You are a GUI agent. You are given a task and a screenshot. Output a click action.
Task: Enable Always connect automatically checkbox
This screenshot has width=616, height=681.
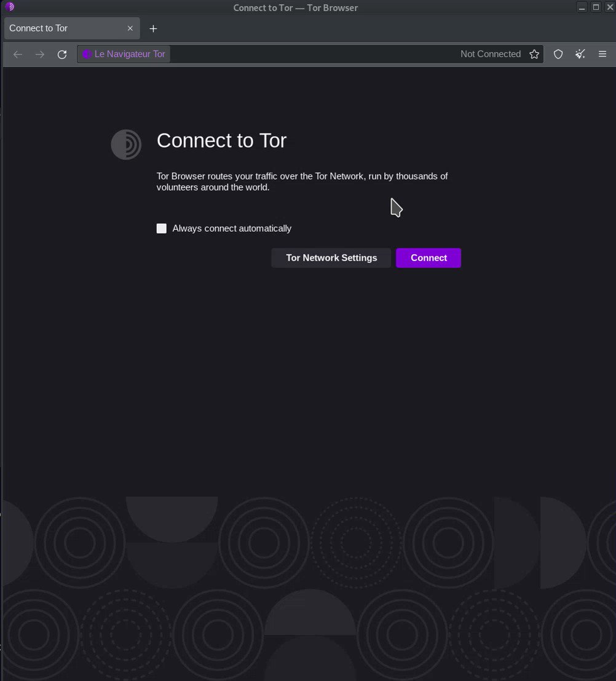pos(162,229)
